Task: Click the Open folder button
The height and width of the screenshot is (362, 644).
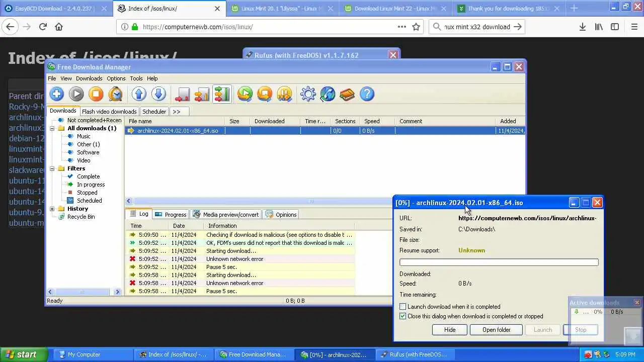Action: coord(496,330)
